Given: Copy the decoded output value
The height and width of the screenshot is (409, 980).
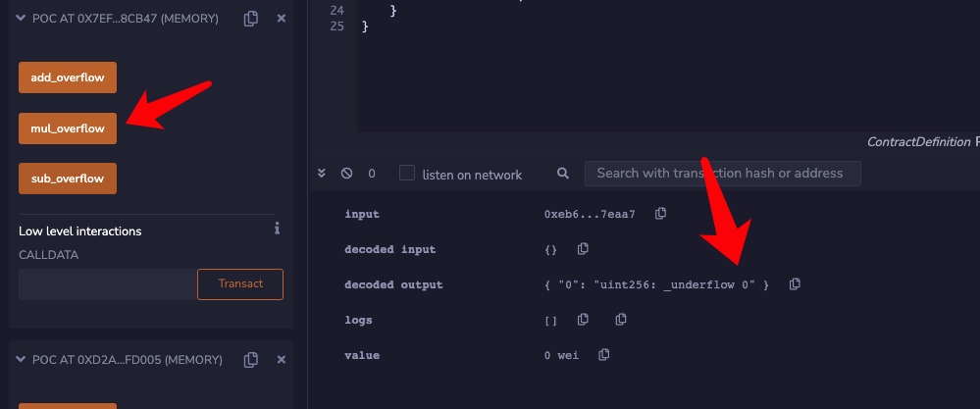Looking at the screenshot, I should point(795,284).
